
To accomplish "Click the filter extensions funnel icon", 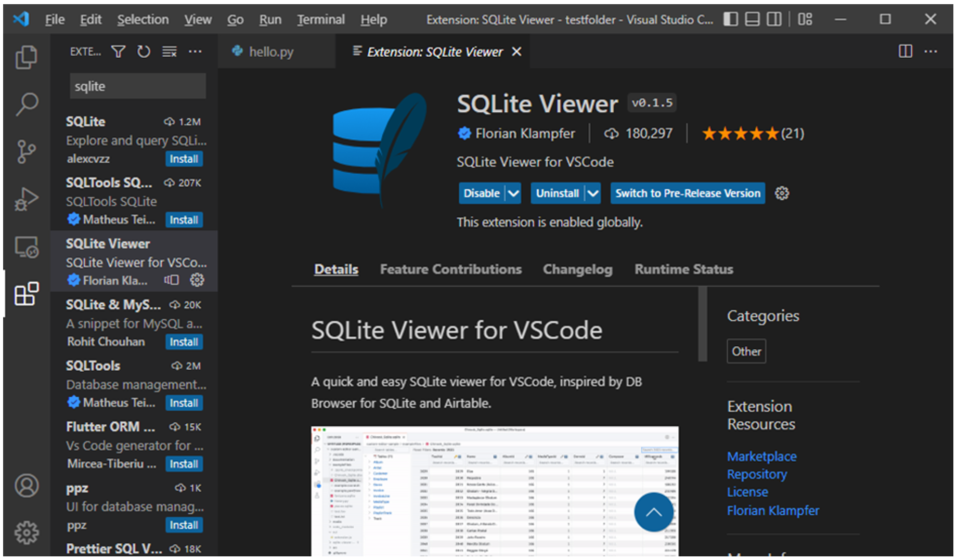I will (x=119, y=51).
